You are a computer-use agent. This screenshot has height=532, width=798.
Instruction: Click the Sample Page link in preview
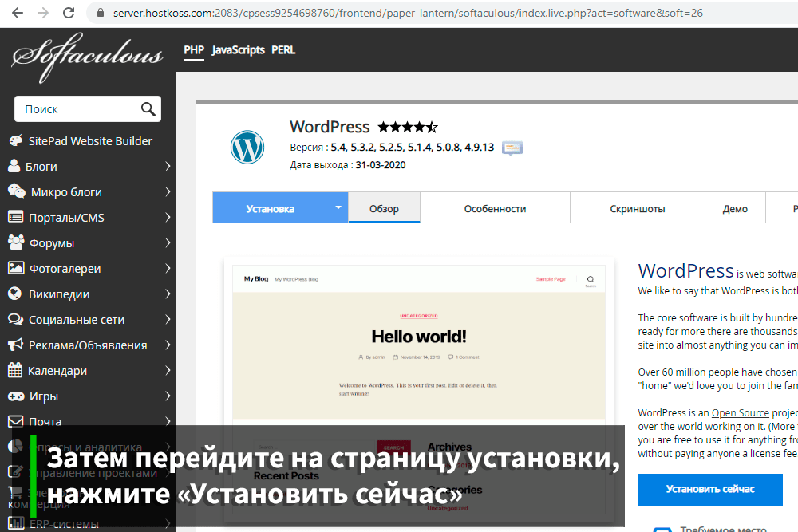click(x=551, y=279)
